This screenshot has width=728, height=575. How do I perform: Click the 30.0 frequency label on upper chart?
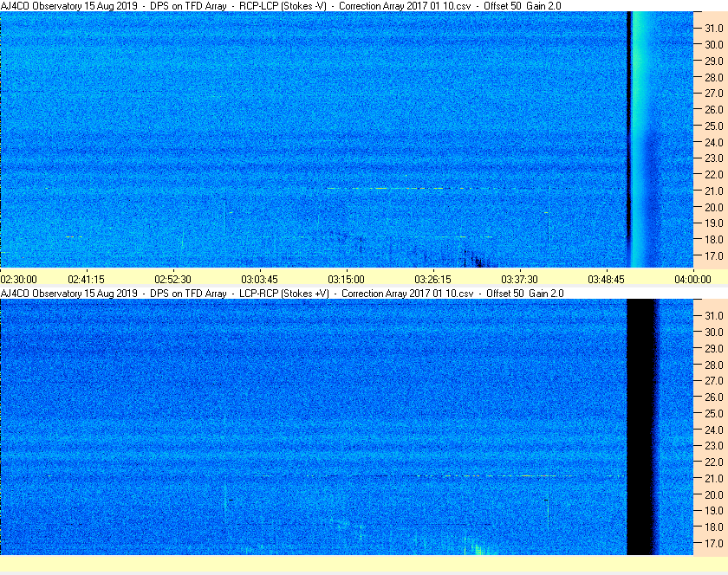pyautogui.click(x=714, y=44)
